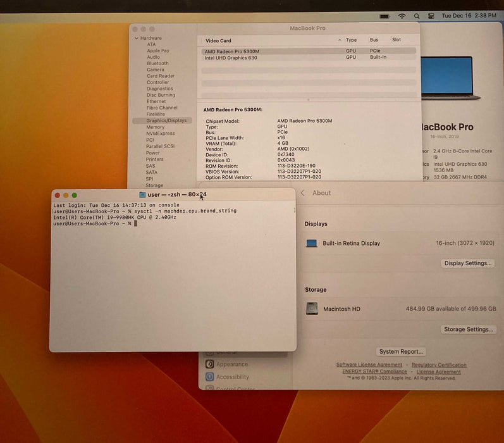The height and width of the screenshot is (443, 504).
Task: Open the battery status menu bar icon
Action: pos(384,16)
